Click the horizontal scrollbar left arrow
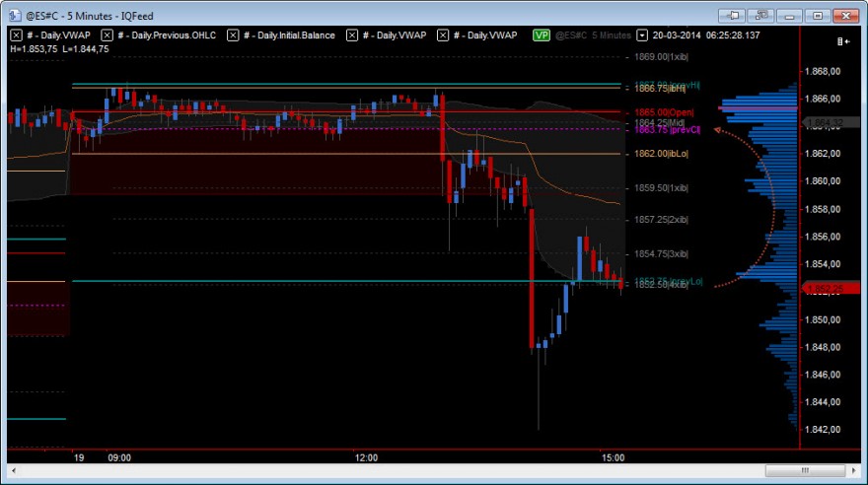The image size is (868, 485). pyautogui.click(x=13, y=470)
